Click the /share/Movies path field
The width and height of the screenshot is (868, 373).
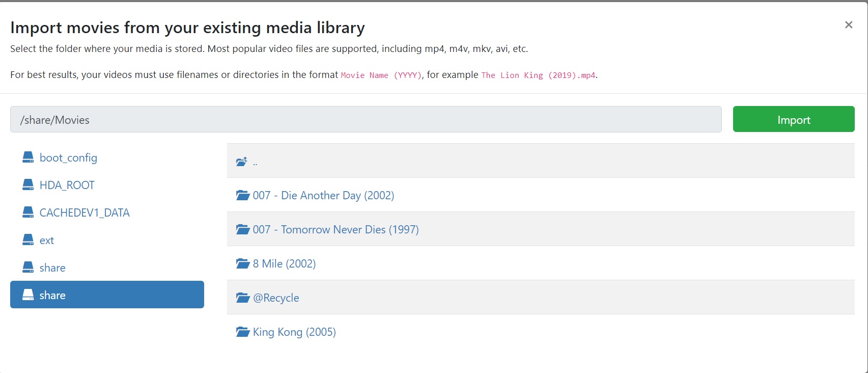(x=366, y=120)
